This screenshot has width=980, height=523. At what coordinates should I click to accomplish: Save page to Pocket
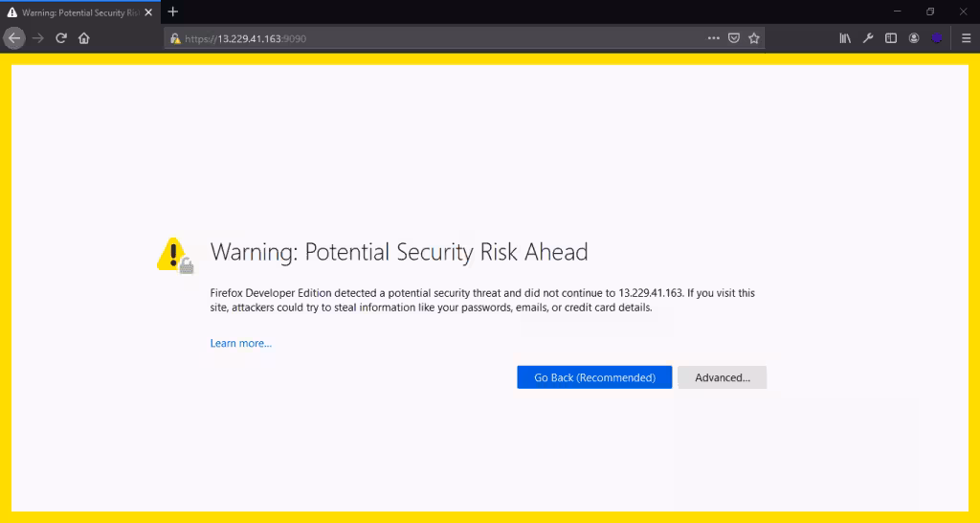pyautogui.click(x=734, y=38)
